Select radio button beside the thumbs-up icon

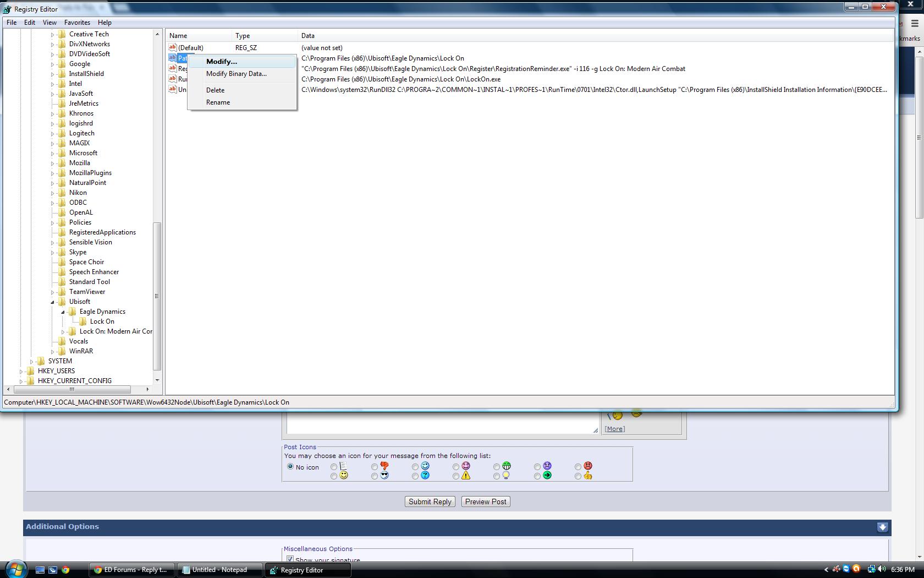pyautogui.click(x=578, y=476)
